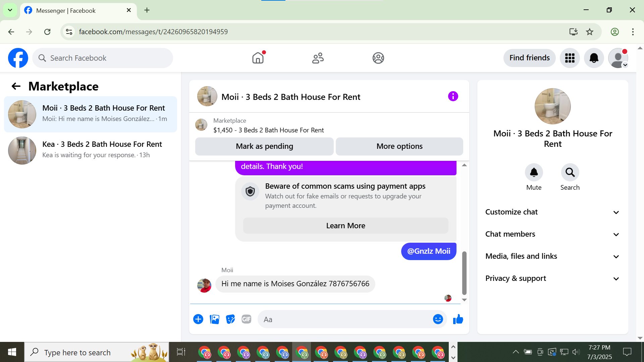Viewport: 644px width, 362px height.
Task: Open Facebook notifications bell
Action: [x=594, y=58]
